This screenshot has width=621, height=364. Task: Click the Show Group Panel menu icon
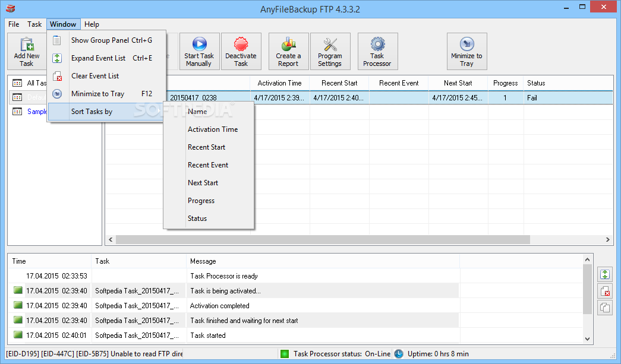click(x=57, y=40)
